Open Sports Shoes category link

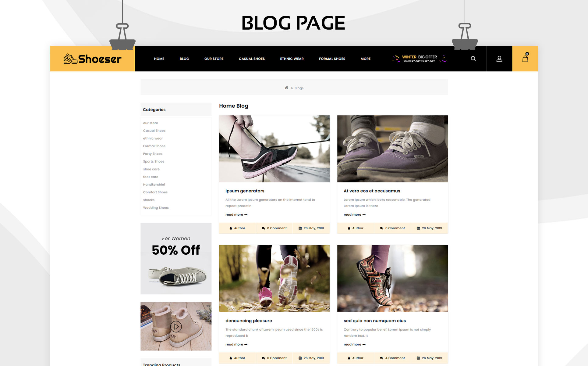tap(154, 161)
